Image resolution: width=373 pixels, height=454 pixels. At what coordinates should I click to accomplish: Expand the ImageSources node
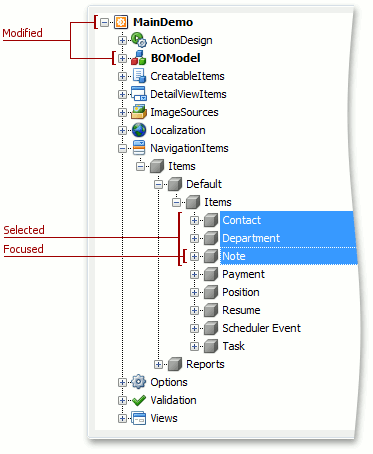122,112
